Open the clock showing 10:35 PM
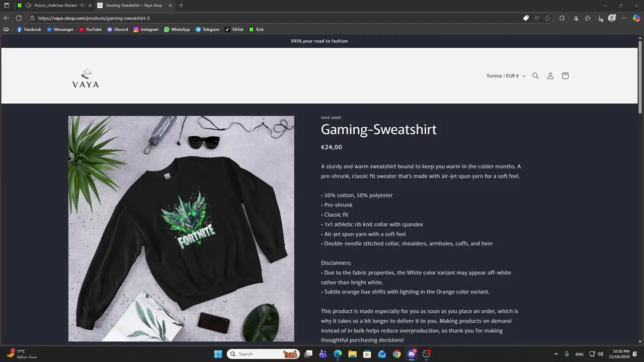This screenshot has width=644, height=362. pyautogui.click(x=619, y=354)
